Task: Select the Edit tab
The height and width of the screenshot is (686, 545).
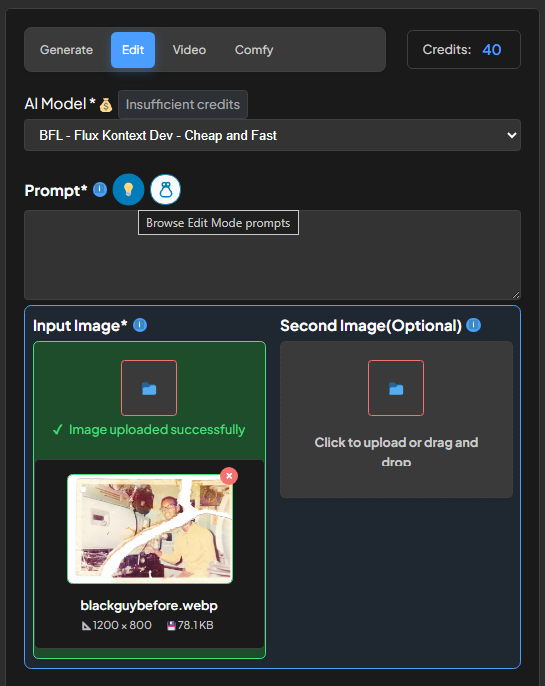Action: 133,50
